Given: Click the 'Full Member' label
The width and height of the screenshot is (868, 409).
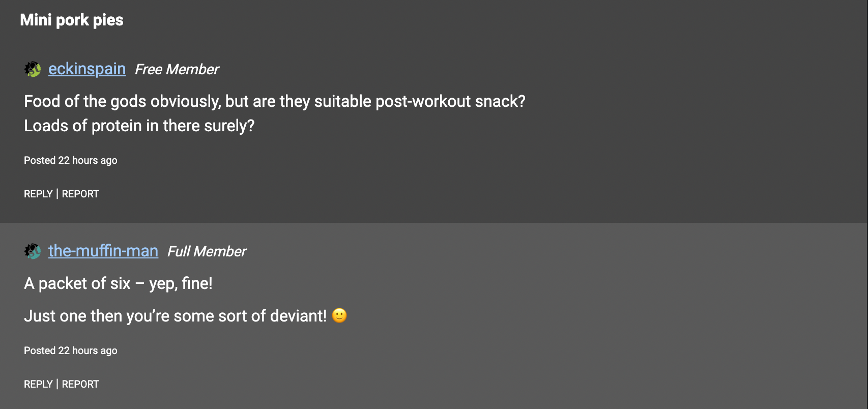Looking at the screenshot, I should pos(207,251).
